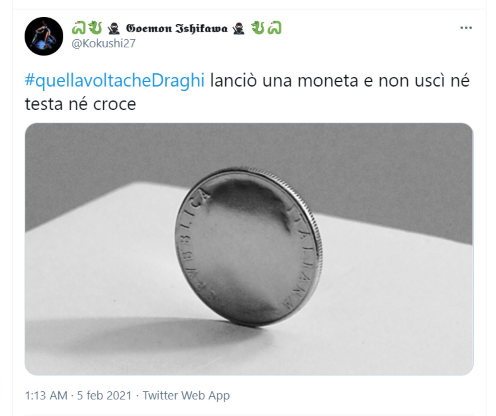The height and width of the screenshot is (416, 496).
Task: Click the tweet text 'testa né croce'
Action: pos(80,104)
